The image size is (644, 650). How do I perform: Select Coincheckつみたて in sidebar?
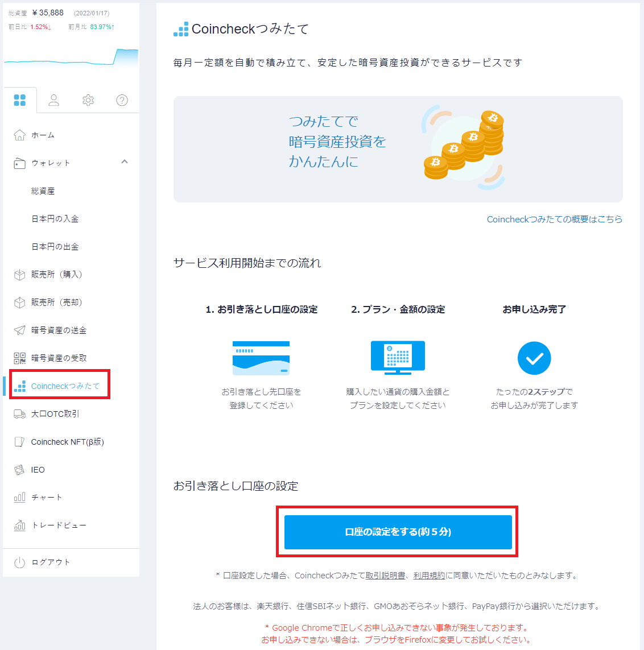(x=65, y=386)
